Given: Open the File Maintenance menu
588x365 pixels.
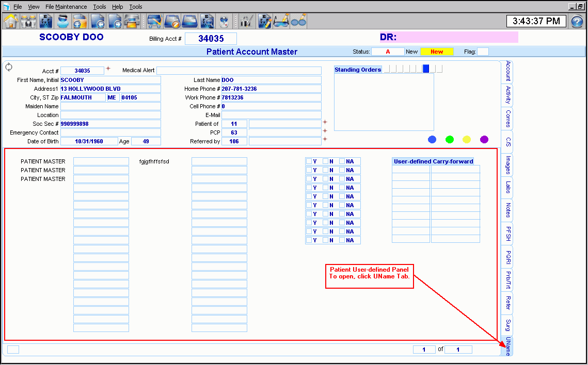Looking at the screenshot, I should tap(66, 7).
